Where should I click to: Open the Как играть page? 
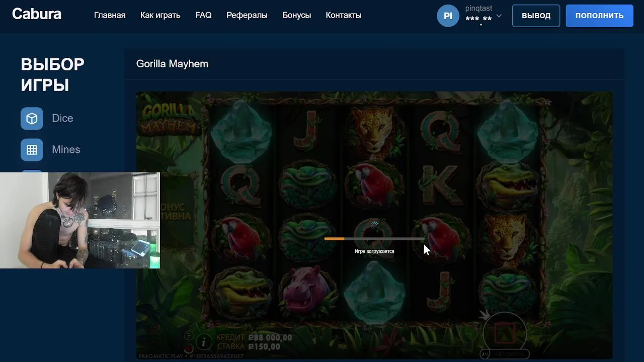click(160, 15)
